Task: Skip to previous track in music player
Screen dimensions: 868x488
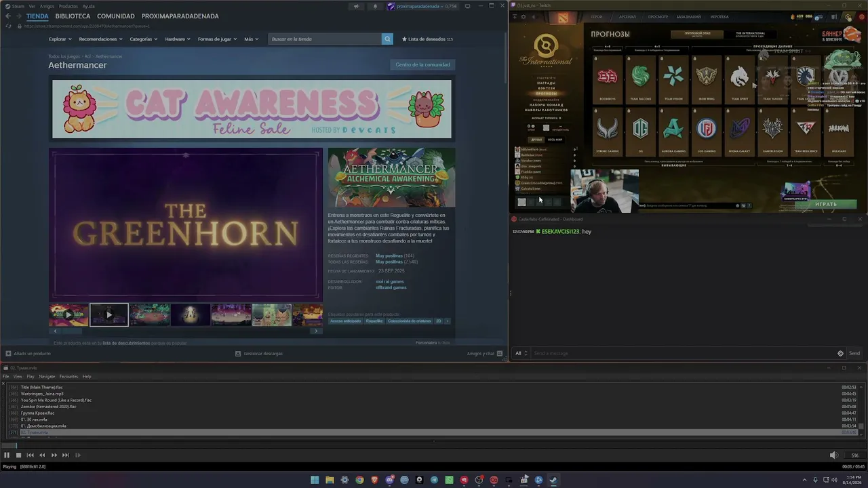Action: click(x=31, y=455)
